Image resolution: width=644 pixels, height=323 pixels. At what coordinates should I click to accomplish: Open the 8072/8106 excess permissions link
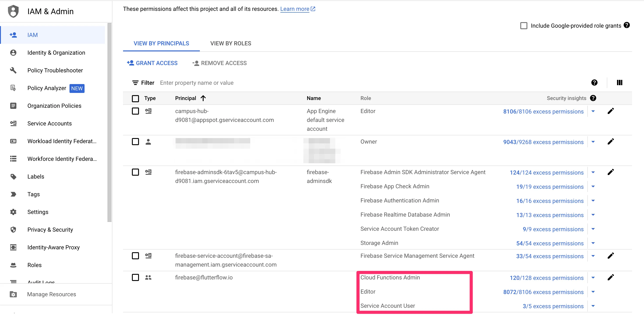(543, 292)
